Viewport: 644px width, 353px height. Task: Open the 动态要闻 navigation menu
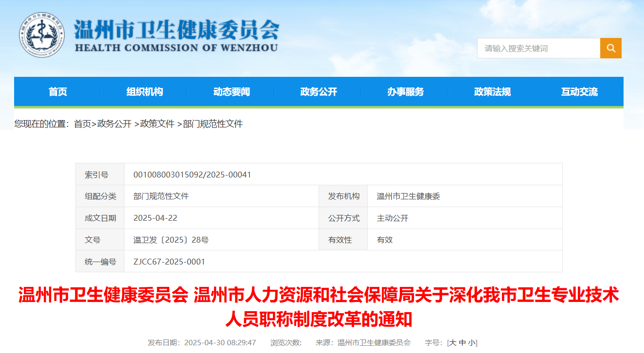coord(231,91)
